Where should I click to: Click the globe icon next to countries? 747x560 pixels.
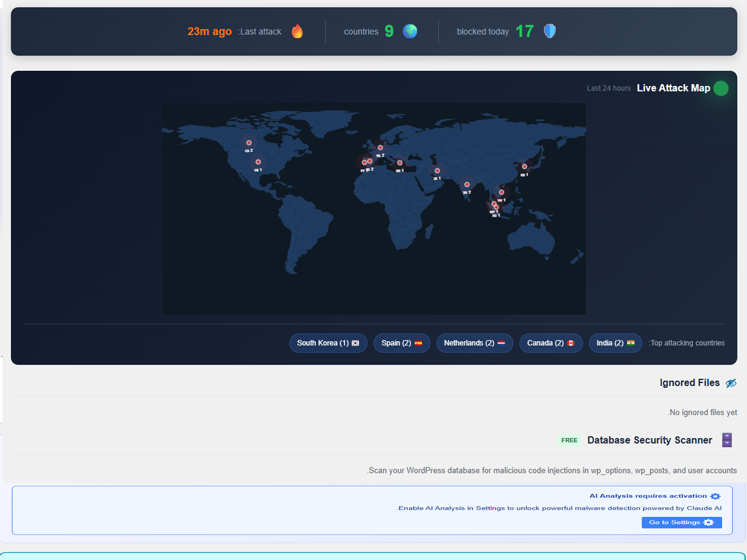[410, 31]
